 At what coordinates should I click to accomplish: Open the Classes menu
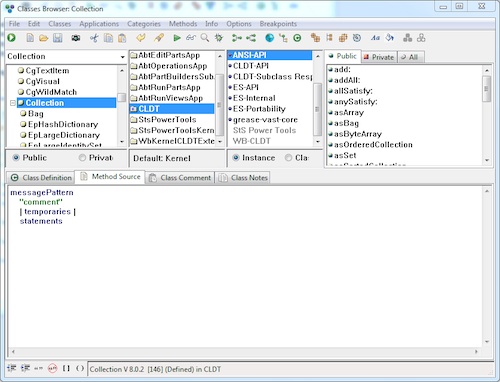(x=60, y=24)
